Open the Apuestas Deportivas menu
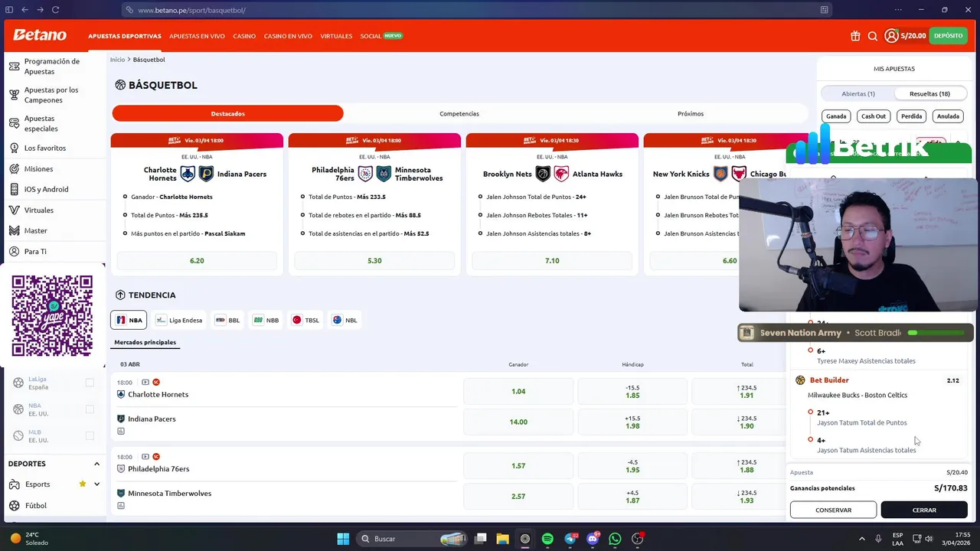This screenshot has height=551, width=980. (x=125, y=36)
